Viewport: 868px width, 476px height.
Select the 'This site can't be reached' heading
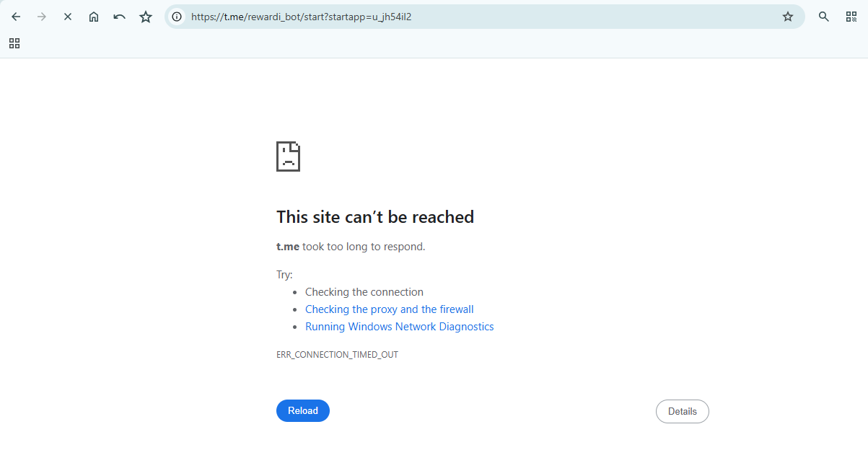(375, 217)
